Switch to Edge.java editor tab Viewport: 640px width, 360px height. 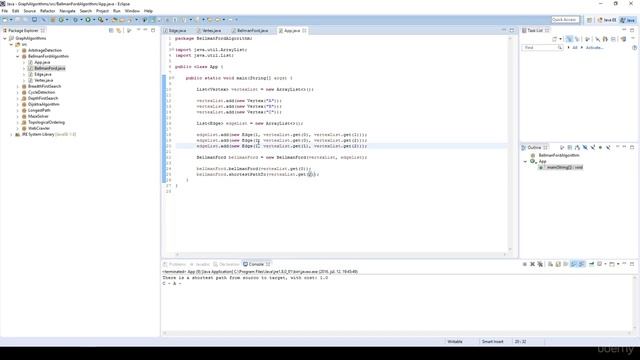177,31
